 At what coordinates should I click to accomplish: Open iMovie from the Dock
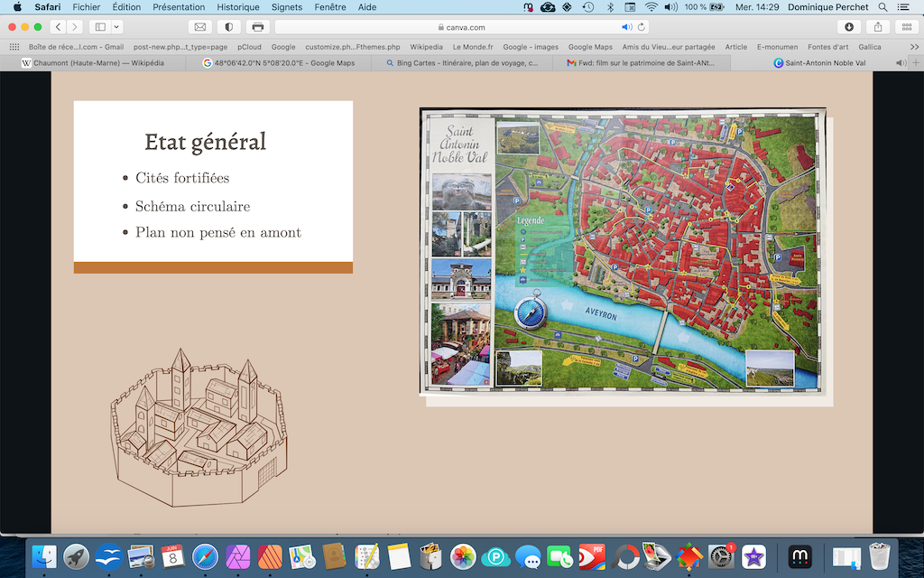pos(753,556)
